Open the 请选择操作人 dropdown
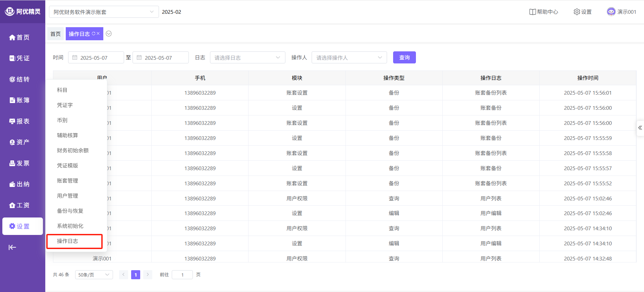644x292 pixels. 349,58
